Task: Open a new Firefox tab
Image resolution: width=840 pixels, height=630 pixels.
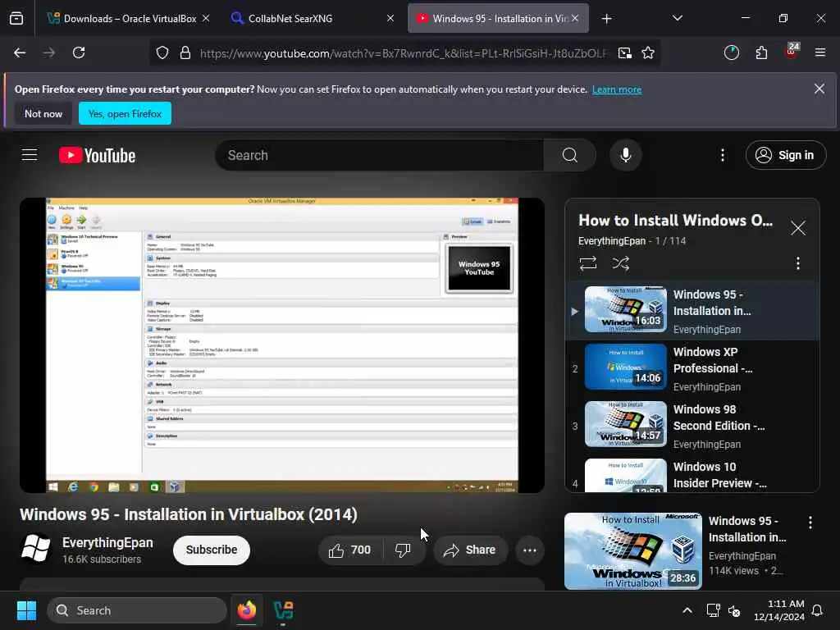Action: (606, 19)
